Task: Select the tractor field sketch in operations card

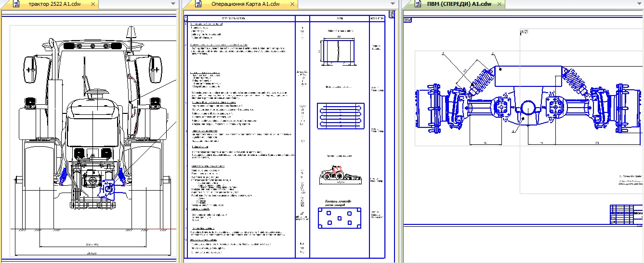Action: (339, 174)
